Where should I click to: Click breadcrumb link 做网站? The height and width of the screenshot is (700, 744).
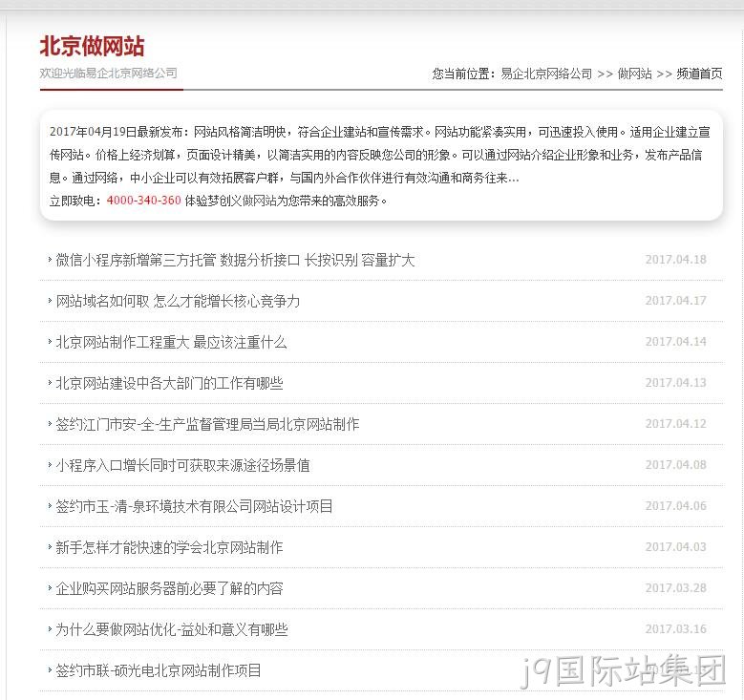[634, 74]
